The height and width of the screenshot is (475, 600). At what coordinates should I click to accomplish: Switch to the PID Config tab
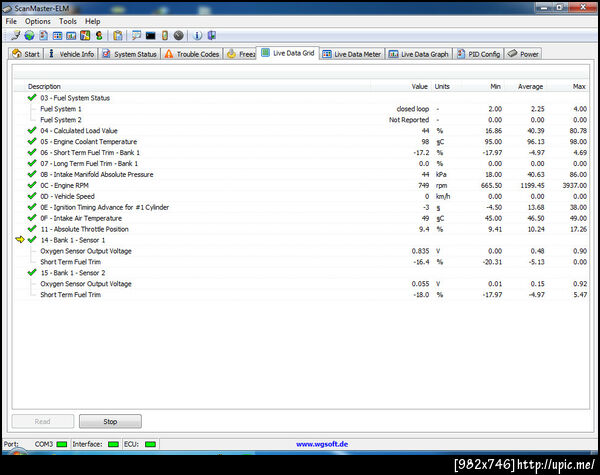pos(479,54)
